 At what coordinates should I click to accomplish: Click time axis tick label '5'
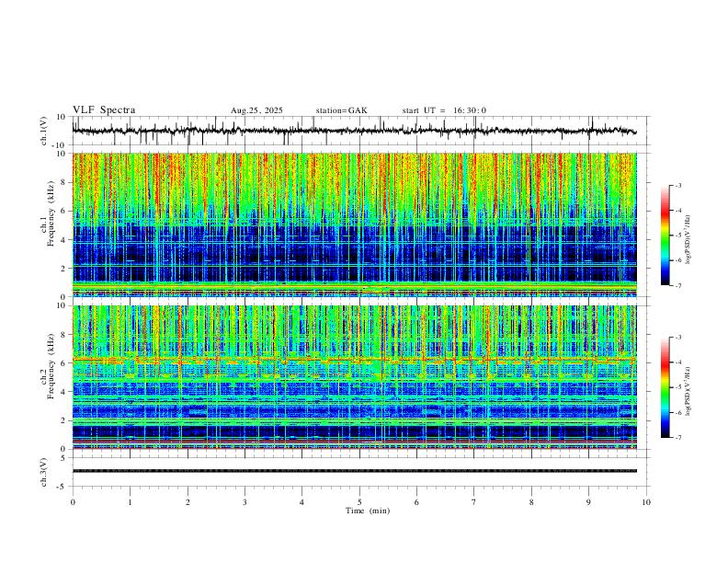coord(359,502)
